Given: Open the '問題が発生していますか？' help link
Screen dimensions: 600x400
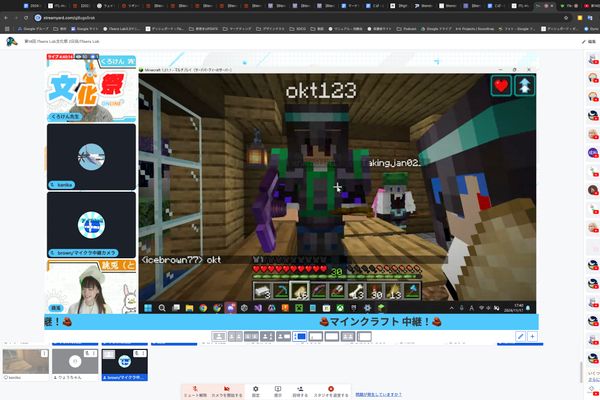Looking at the screenshot, I should click(x=378, y=394).
